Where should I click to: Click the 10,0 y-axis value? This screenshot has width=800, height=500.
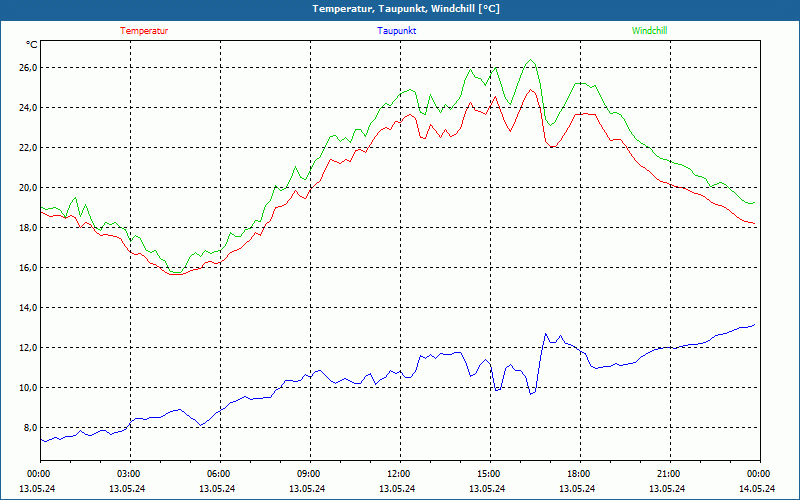pos(28,388)
